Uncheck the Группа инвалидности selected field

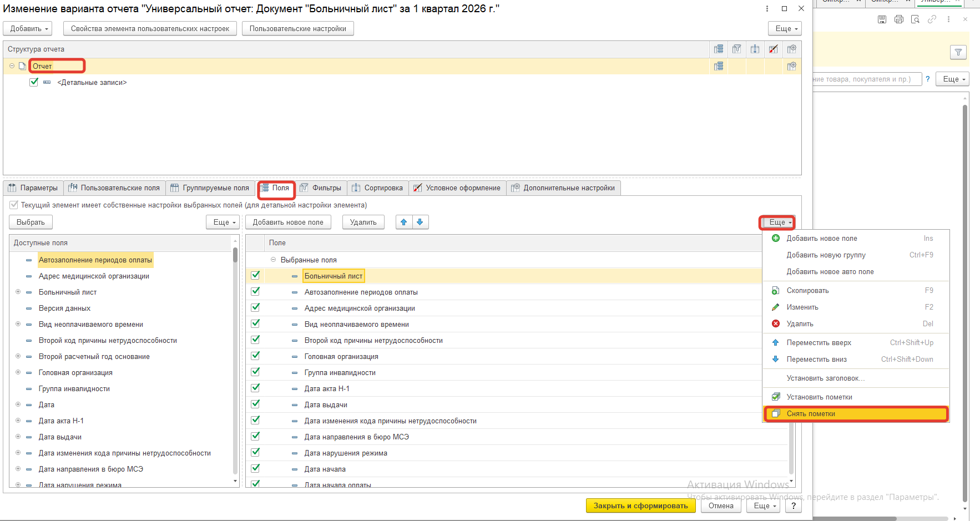[255, 372]
